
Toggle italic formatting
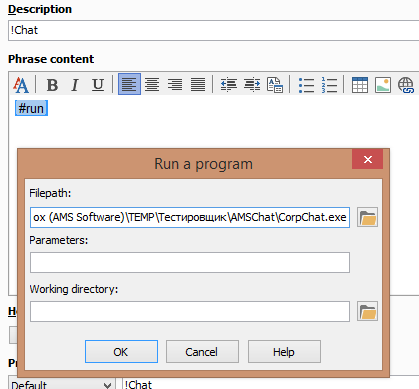click(x=75, y=85)
